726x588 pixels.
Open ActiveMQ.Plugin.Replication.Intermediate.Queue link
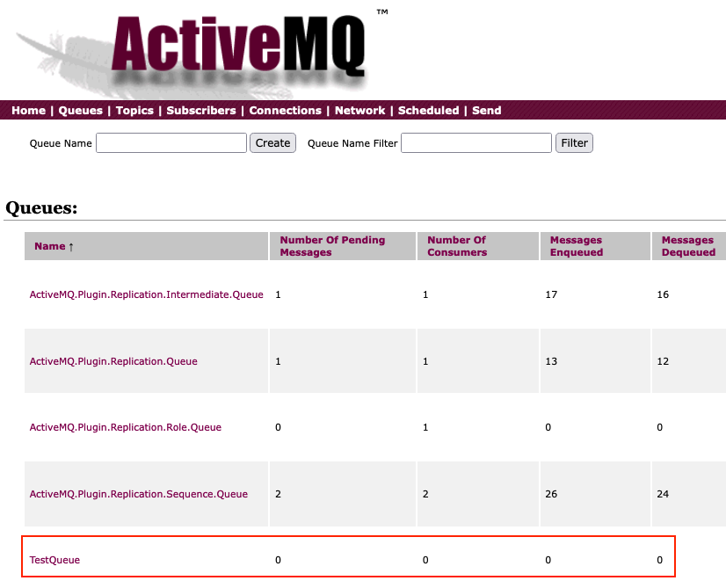click(146, 294)
